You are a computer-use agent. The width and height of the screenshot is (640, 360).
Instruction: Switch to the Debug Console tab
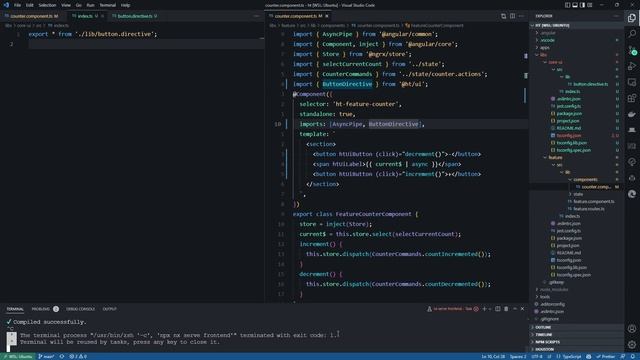pos(80,309)
